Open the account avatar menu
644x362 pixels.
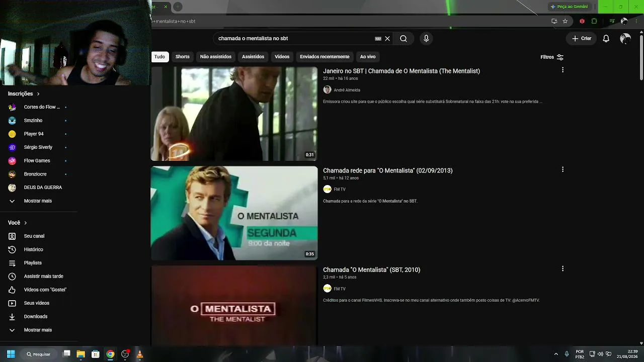(625, 39)
